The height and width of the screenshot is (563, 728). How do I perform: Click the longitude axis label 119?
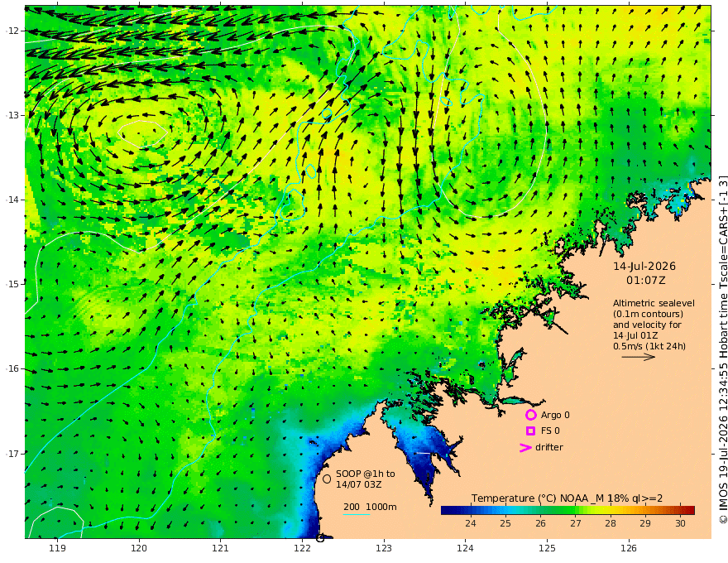57,548
